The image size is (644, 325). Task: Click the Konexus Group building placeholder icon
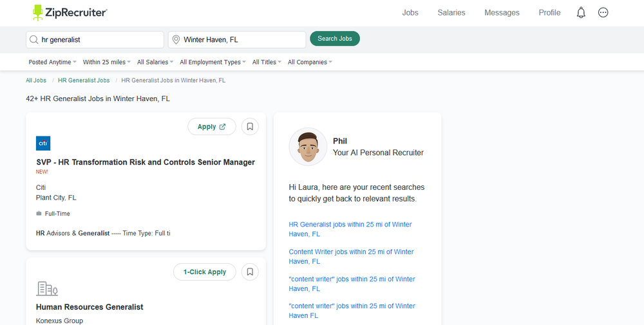[47, 288]
